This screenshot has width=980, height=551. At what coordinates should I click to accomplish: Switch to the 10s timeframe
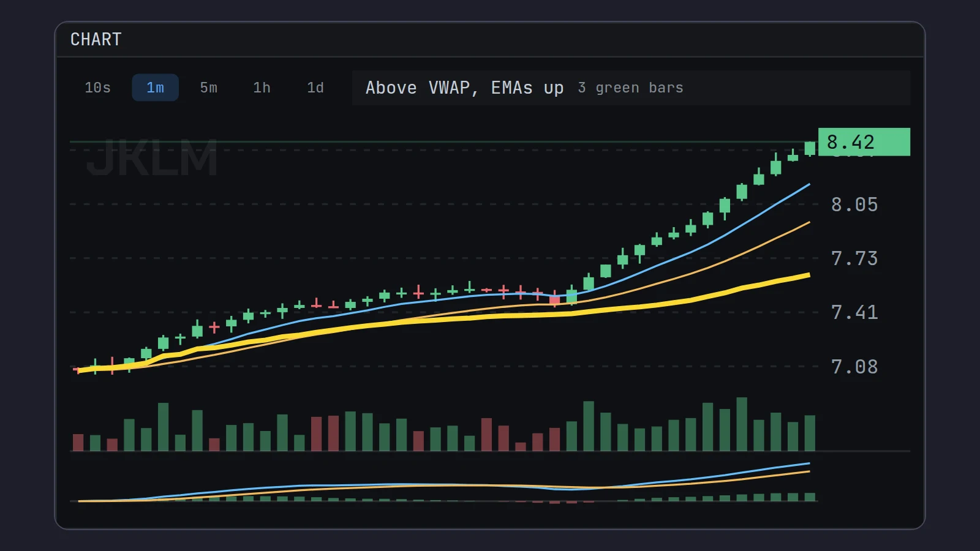(97, 88)
